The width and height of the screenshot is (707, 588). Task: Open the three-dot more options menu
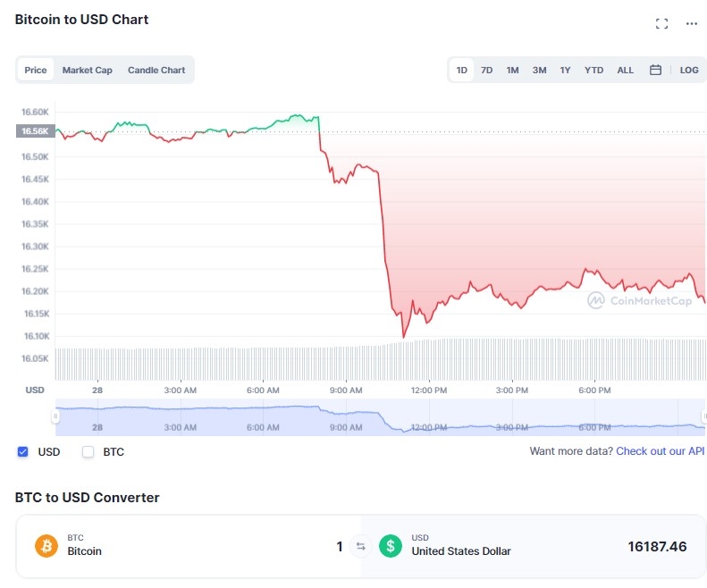[692, 24]
